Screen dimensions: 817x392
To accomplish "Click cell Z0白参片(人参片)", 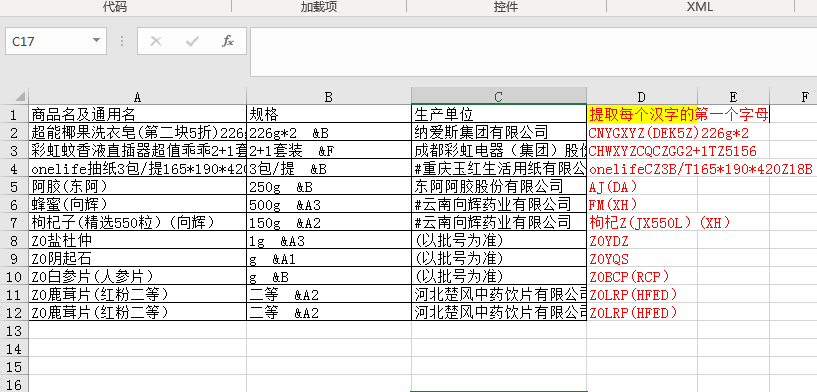I will (138, 276).
